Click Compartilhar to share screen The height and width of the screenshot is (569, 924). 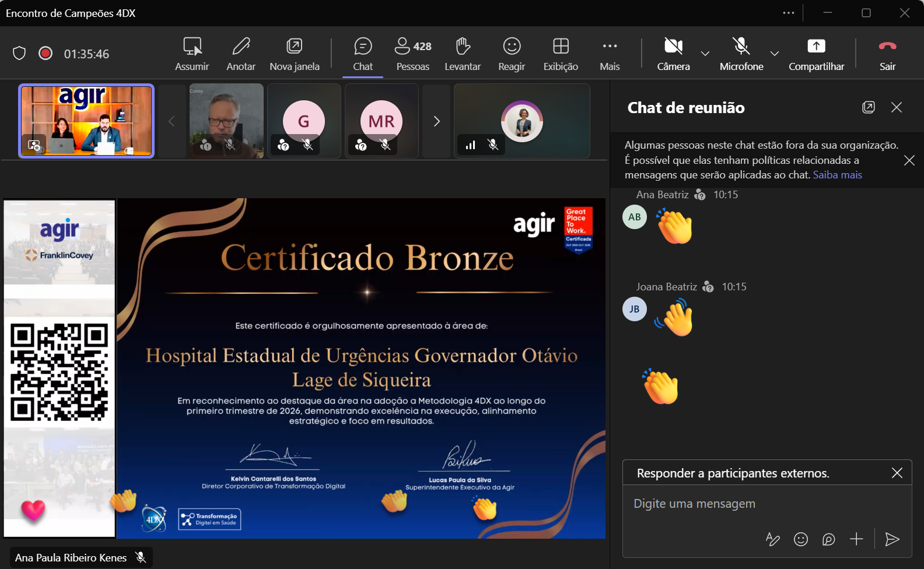click(816, 54)
